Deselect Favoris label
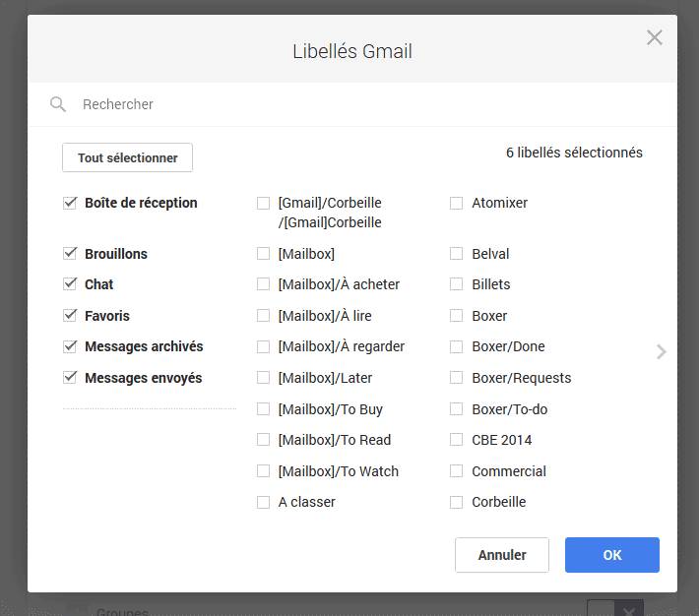Image resolution: width=699 pixels, height=616 pixels. tap(70, 316)
